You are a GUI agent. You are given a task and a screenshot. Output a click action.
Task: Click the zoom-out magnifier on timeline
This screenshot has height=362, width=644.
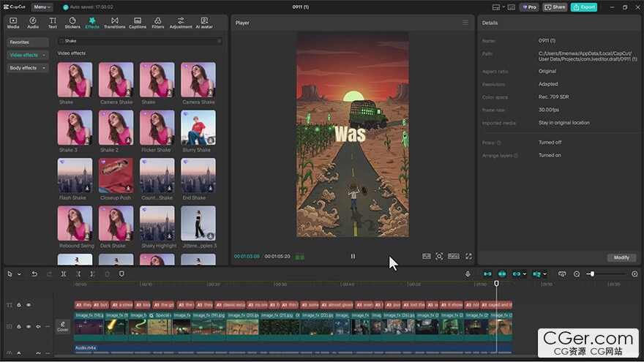[577, 274]
